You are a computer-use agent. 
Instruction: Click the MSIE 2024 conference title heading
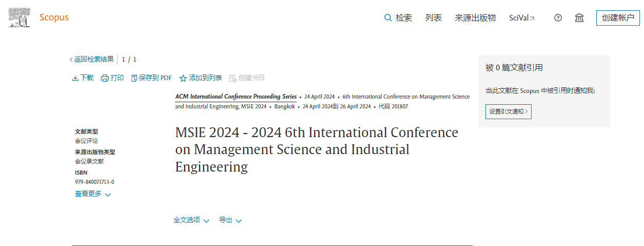[317, 149]
